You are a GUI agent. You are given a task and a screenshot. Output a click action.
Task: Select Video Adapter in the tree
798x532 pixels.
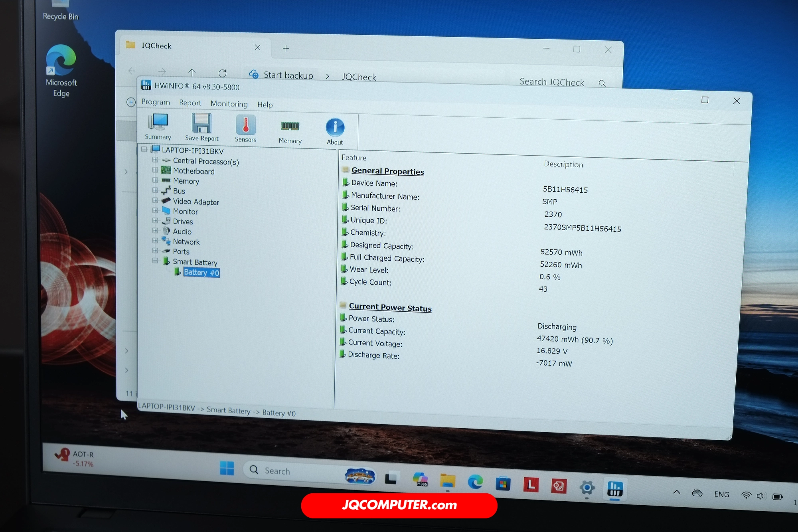pyautogui.click(x=196, y=202)
